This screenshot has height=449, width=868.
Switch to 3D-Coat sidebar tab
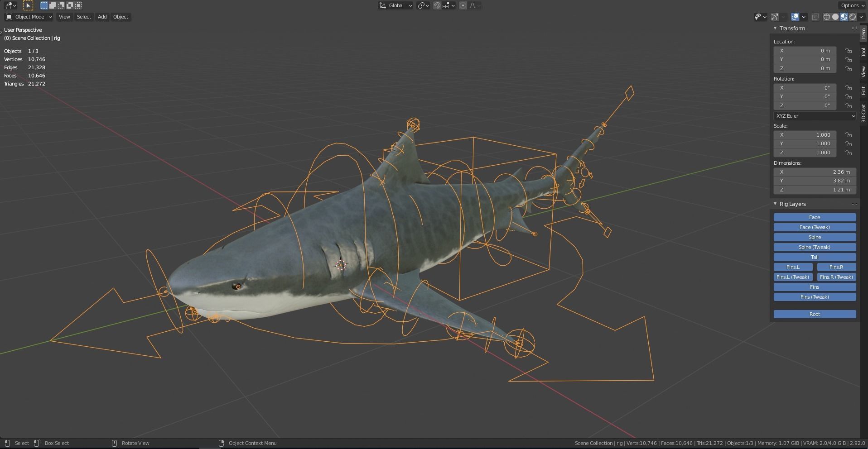[863, 113]
